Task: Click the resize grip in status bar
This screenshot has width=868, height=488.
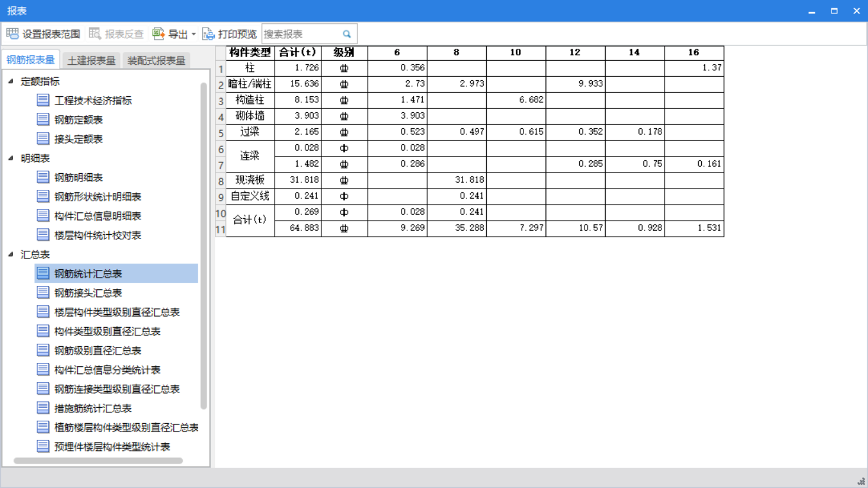Action: tap(861, 482)
